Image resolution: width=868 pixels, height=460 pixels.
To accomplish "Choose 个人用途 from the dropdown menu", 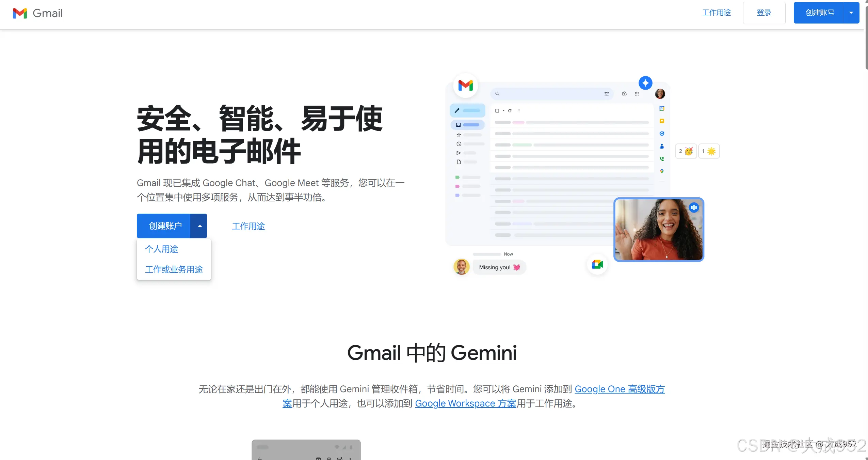I will pos(161,249).
